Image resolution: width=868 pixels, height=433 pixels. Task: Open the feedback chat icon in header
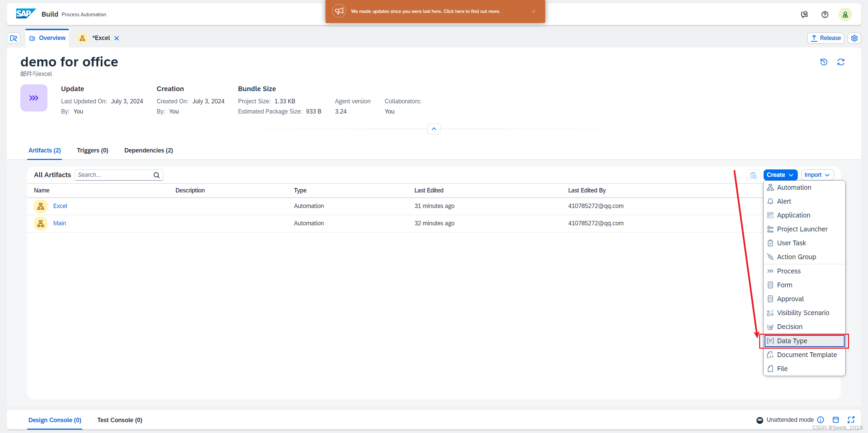[804, 15]
